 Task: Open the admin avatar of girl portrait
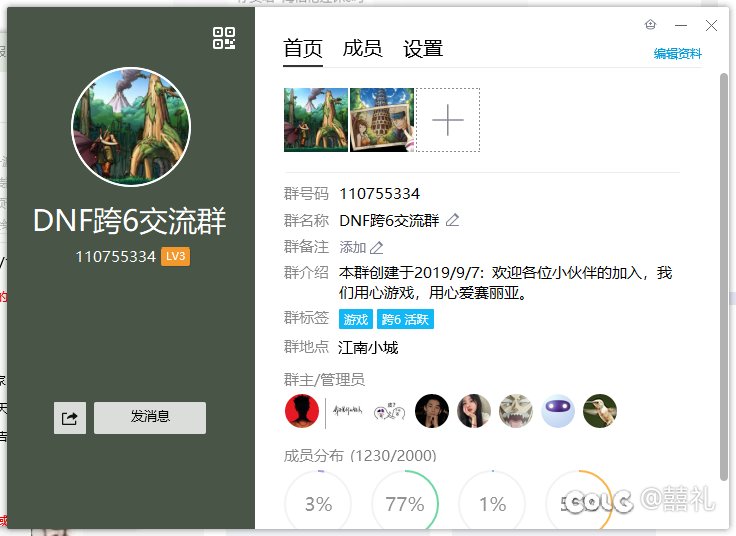(x=474, y=411)
